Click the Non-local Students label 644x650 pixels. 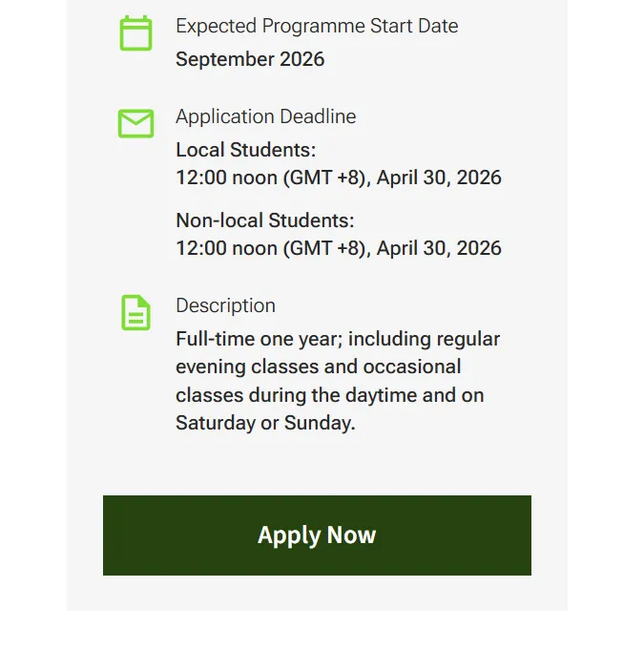pyautogui.click(x=264, y=220)
